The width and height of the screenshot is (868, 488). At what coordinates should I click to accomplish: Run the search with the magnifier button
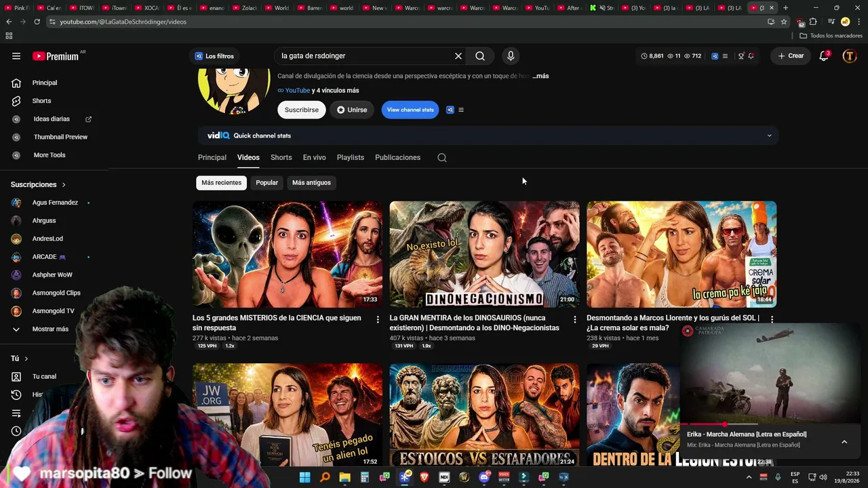(x=480, y=56)
